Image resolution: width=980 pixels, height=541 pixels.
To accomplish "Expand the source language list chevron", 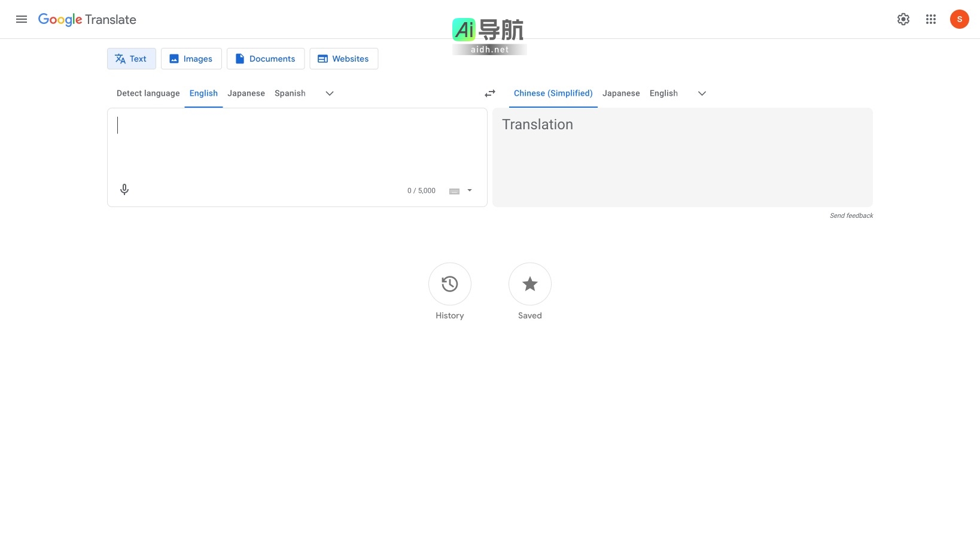I will (x=329, y=93).
